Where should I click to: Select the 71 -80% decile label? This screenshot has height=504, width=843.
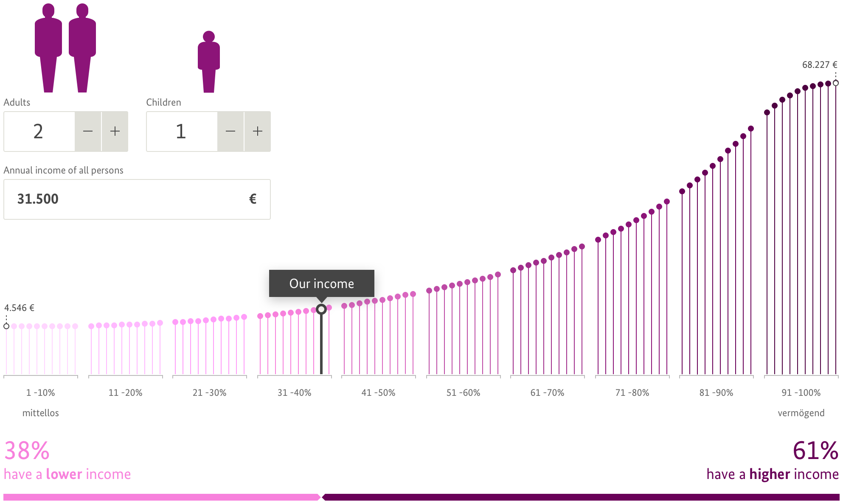click(632, 393)
